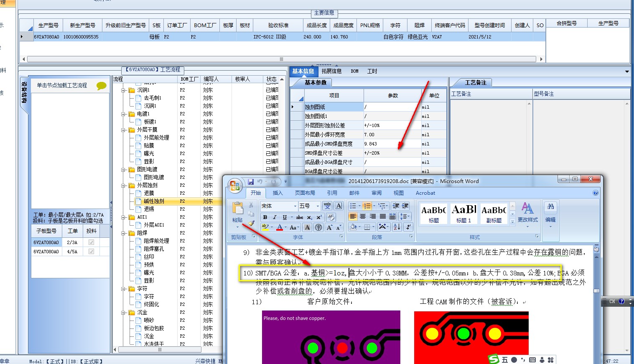
Task: Open the Font dialog launcher
Action: (x=341, y=237)
